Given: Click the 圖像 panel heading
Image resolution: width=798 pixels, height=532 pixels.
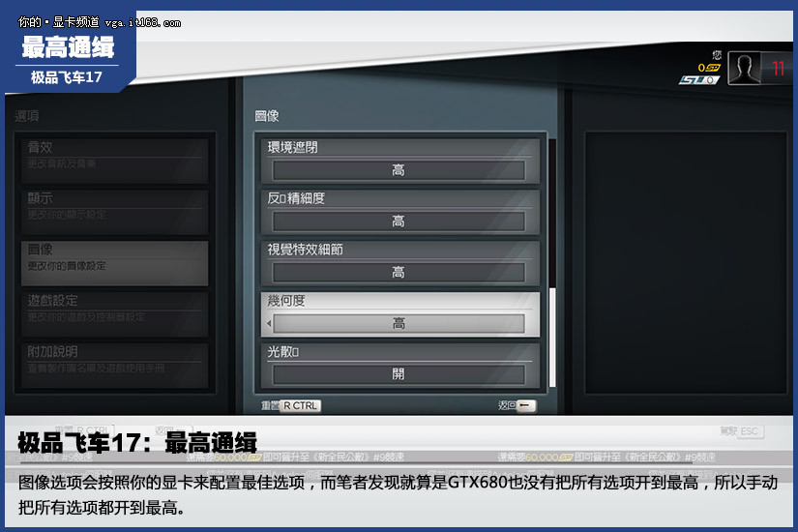Looking at the screenshot, I should click(x=267, y=116).
